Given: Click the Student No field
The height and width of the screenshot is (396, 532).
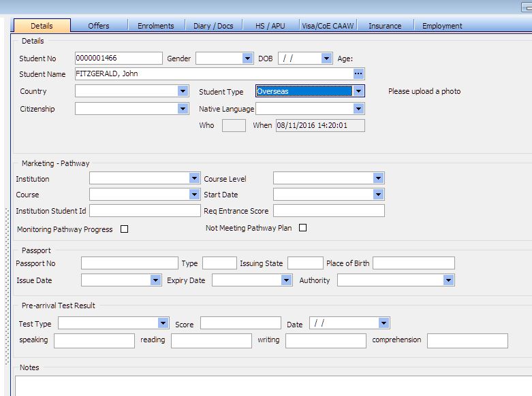Looking at the screenshot, I should (x=119, y=59).
